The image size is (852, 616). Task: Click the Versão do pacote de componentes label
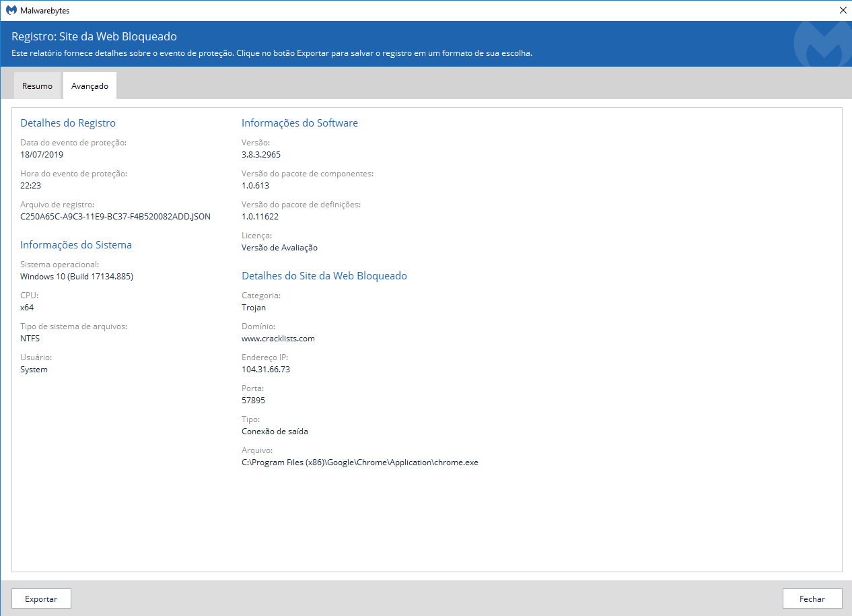[308, 174]
